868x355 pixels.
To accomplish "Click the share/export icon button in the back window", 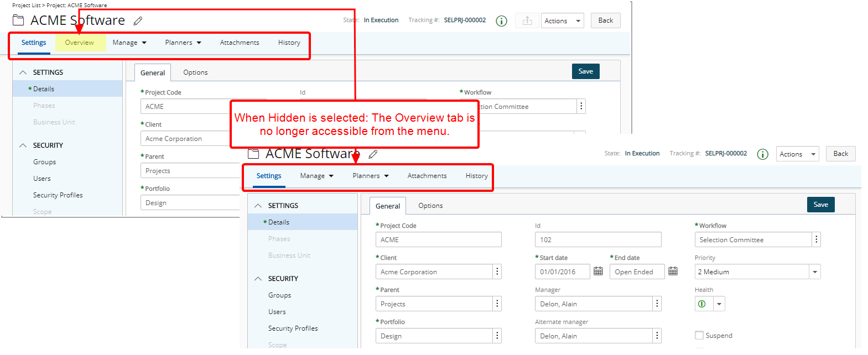I will coord(527,21).
